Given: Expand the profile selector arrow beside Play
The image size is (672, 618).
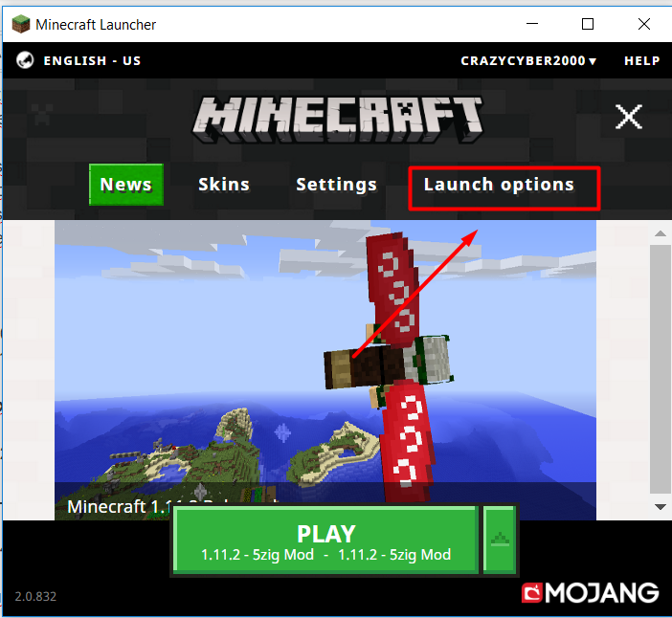Looking at the screenshot, I should [499, 541].
